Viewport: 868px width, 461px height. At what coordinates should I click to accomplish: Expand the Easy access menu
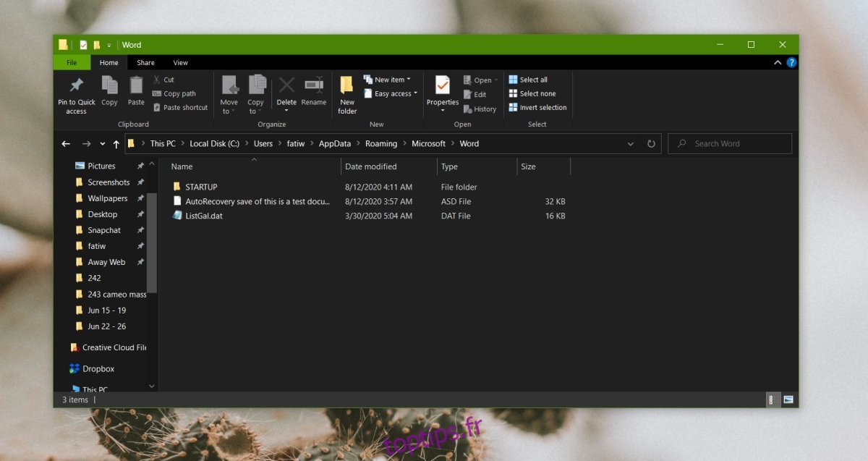pyautogui.click(x=391, y=93)
